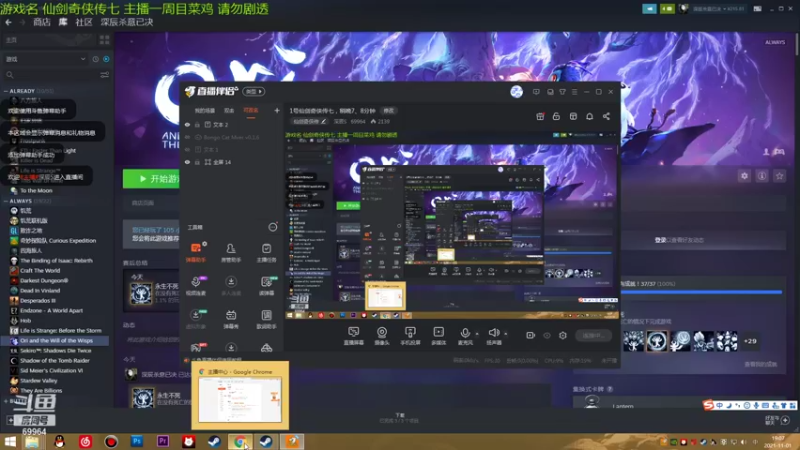Open Photoshop from the taskbar
The height and width of the screenshot is (450, 800).
(x=137, y=441)
